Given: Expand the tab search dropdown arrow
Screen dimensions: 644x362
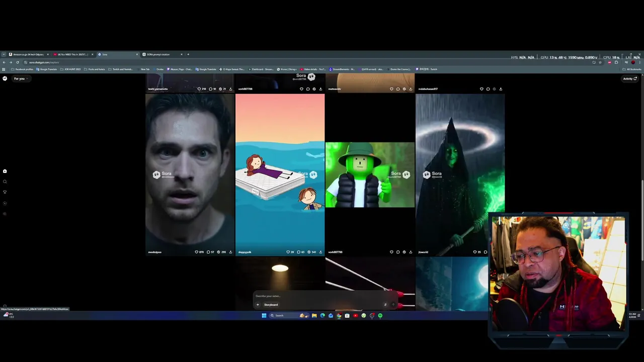Looking at the screenshot, I should (4, 54).
